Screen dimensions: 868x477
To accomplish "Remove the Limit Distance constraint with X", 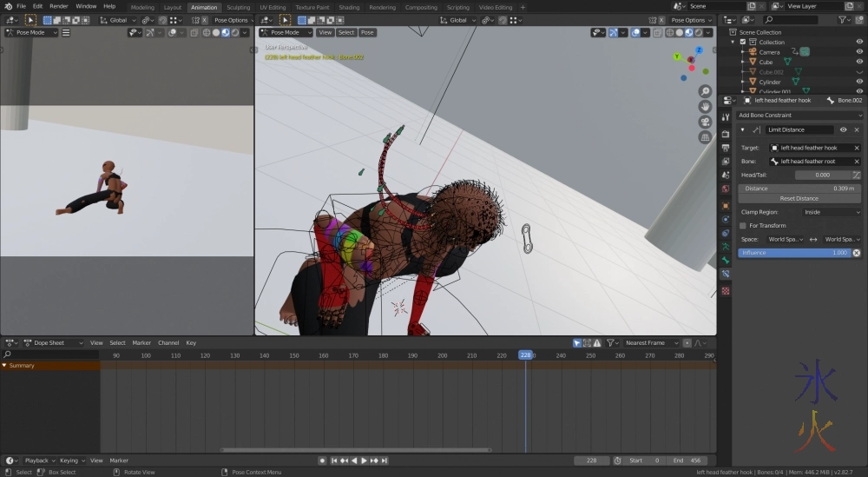I will click(x=857, y=129).
